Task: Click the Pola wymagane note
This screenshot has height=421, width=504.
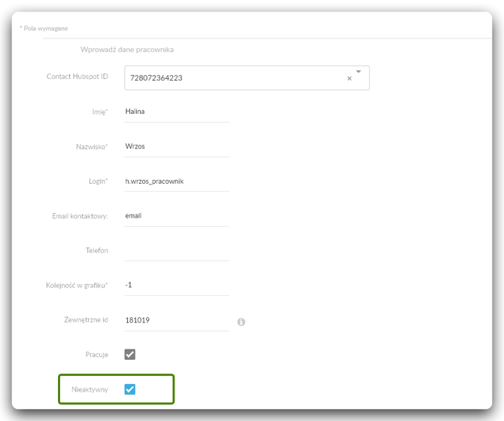Action: tap(44, 29)
